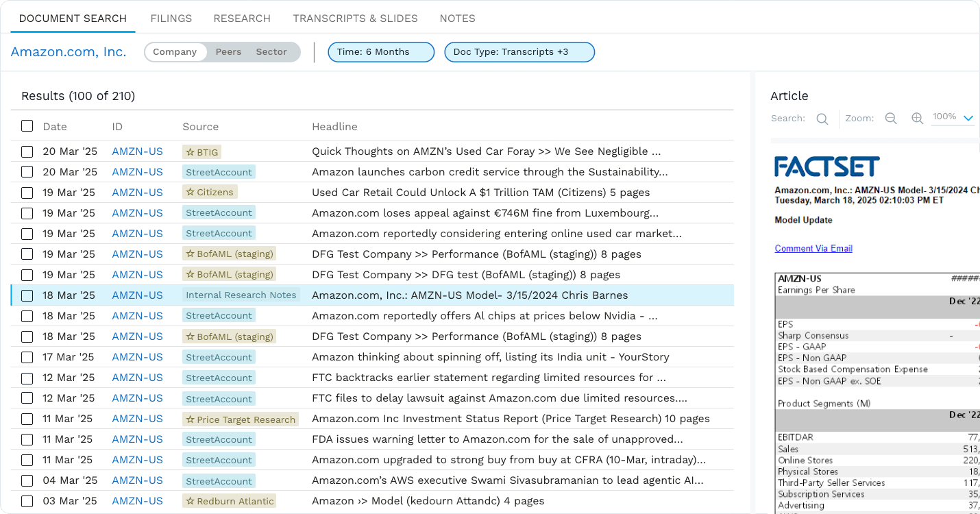Click the Comment Via Email link
980x514 pixels.
tap(813, 248)
